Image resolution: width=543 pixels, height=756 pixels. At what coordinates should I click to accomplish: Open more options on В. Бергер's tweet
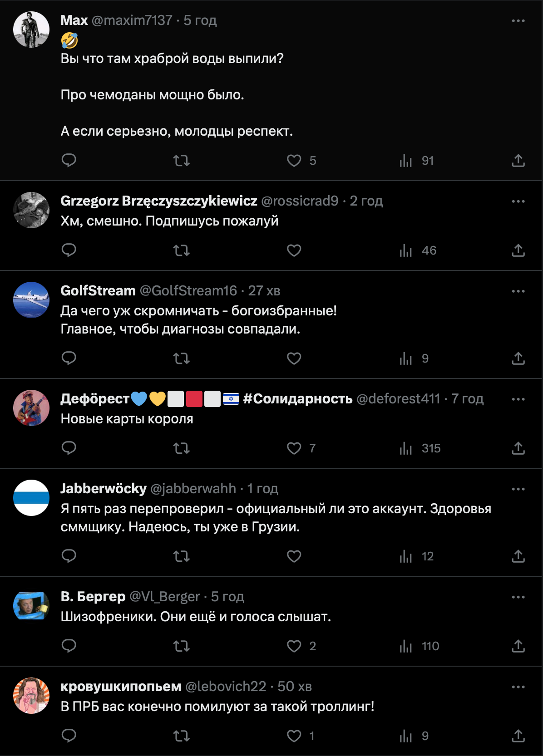(518, 597)
